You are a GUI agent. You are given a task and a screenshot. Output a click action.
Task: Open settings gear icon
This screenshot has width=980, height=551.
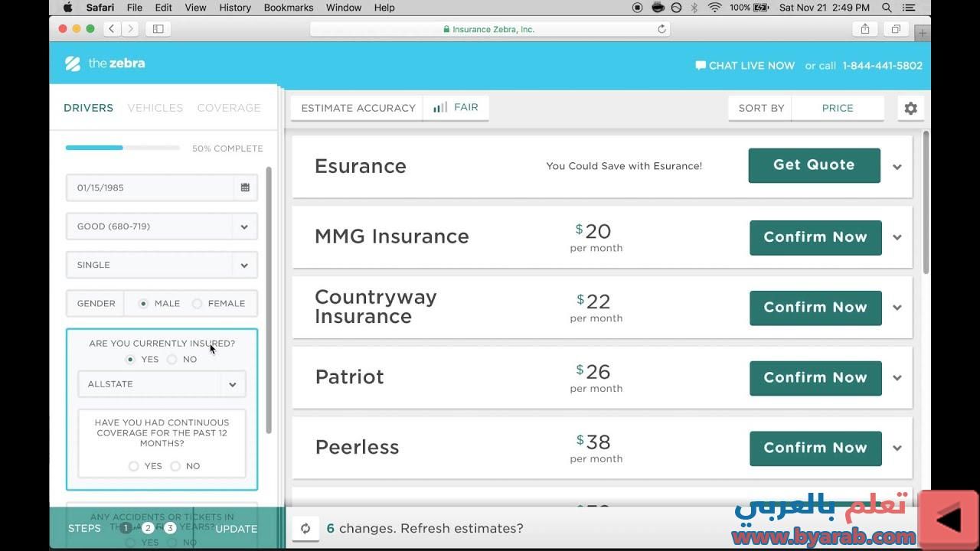tap(910, 108)
